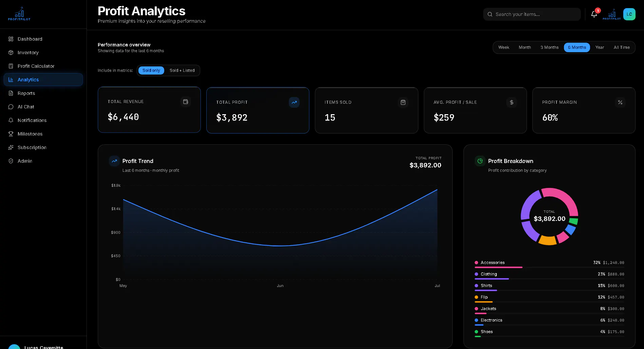Click the Electronics blue color dot
The width and height of the screenshot is (644, 349).
[x=476, y=320]
